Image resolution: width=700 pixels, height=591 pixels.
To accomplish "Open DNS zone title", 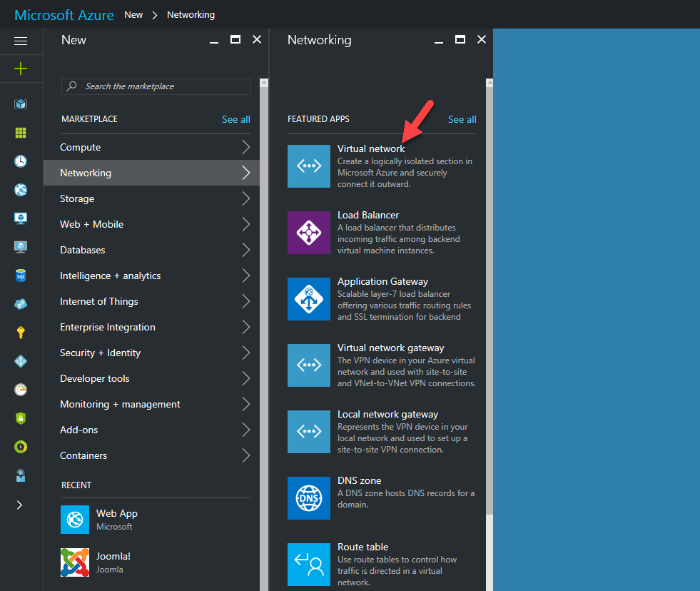I will click(360, 480).
